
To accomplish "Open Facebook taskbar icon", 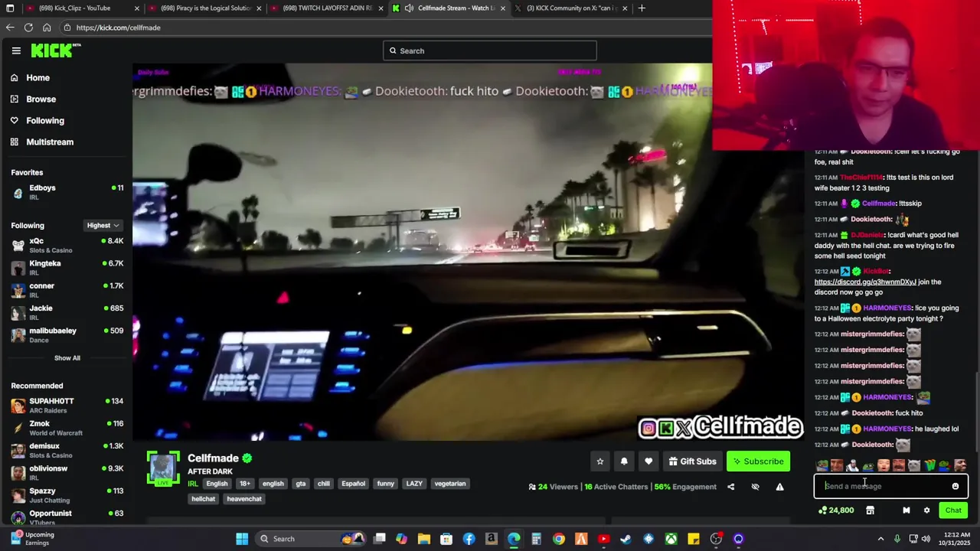I will 469,539.
